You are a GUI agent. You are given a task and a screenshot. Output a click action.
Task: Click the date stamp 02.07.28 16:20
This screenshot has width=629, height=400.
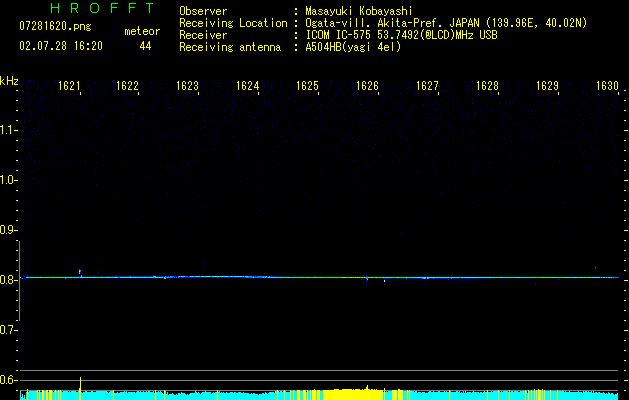61,46
